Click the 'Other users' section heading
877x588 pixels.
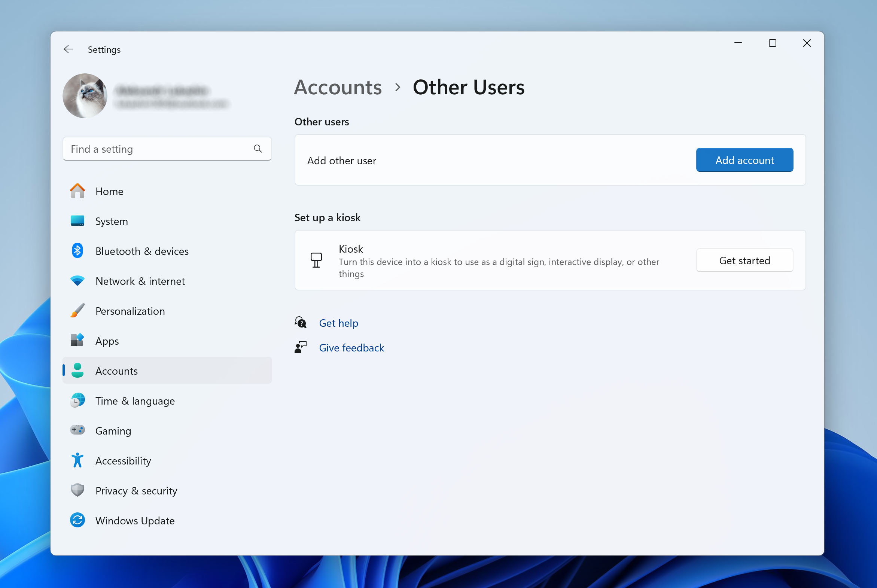(322, 122)
